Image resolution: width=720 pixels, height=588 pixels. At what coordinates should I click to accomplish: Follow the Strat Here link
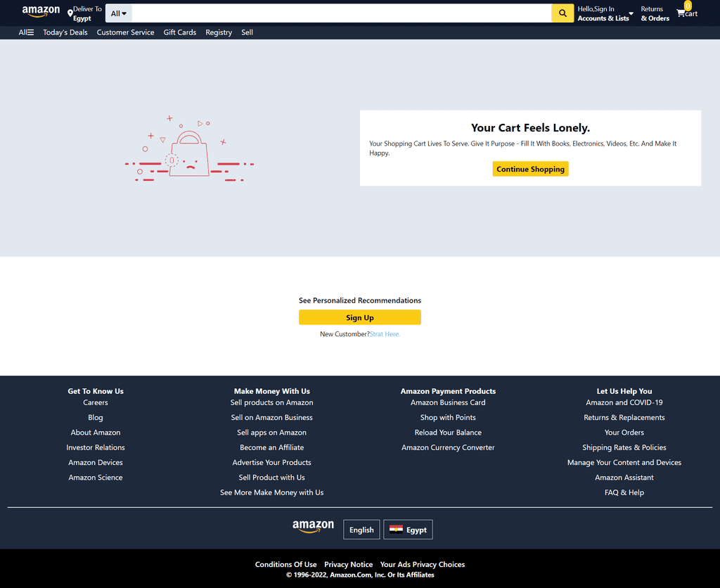point(385,334)
